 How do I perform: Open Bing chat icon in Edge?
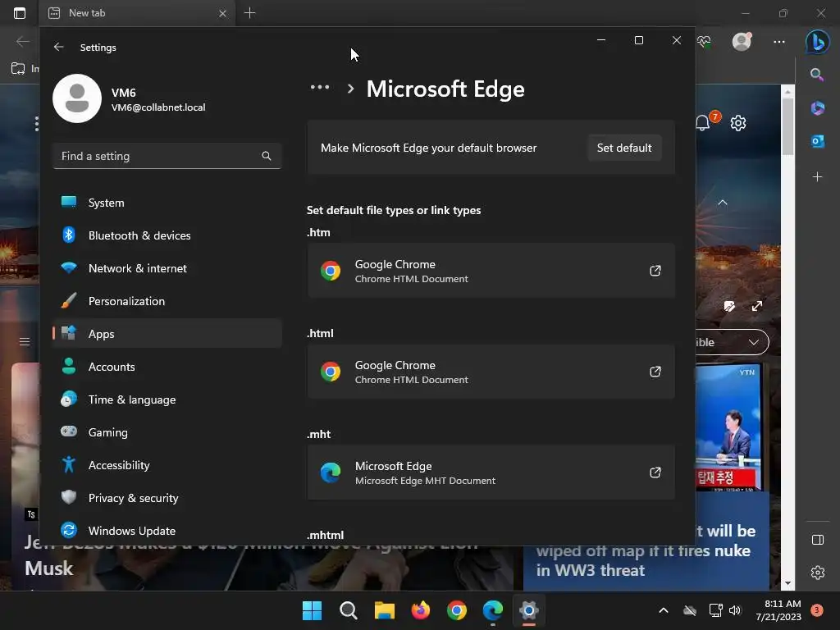point(818,41)
